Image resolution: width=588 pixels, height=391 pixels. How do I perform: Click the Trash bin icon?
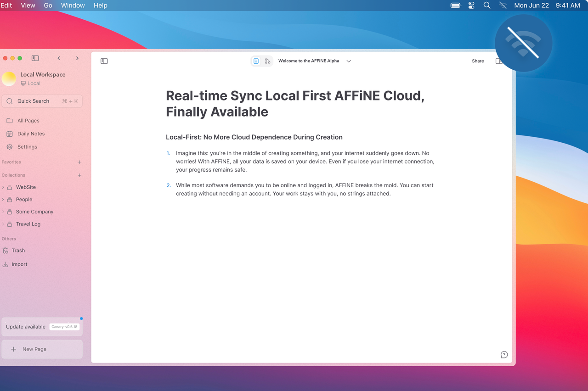pos(6,251)
